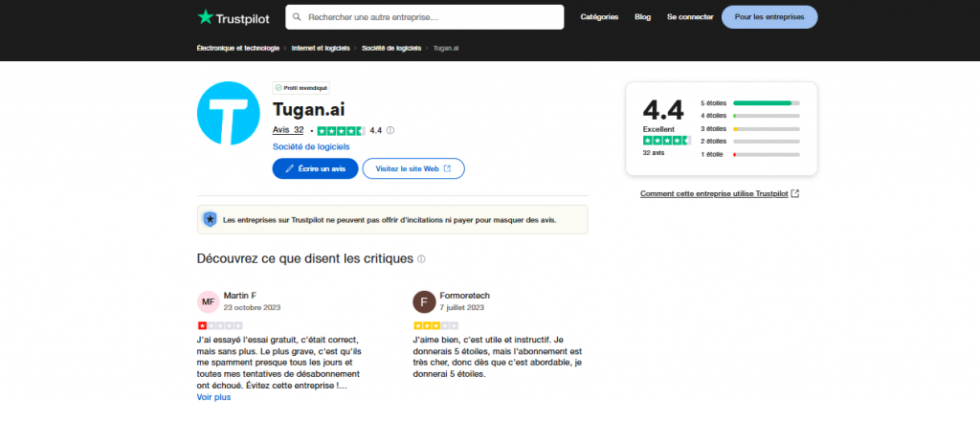Viewport: 980px width, 421px height.
Task: Click Visitez le site Web button
Action: (413, 168)
